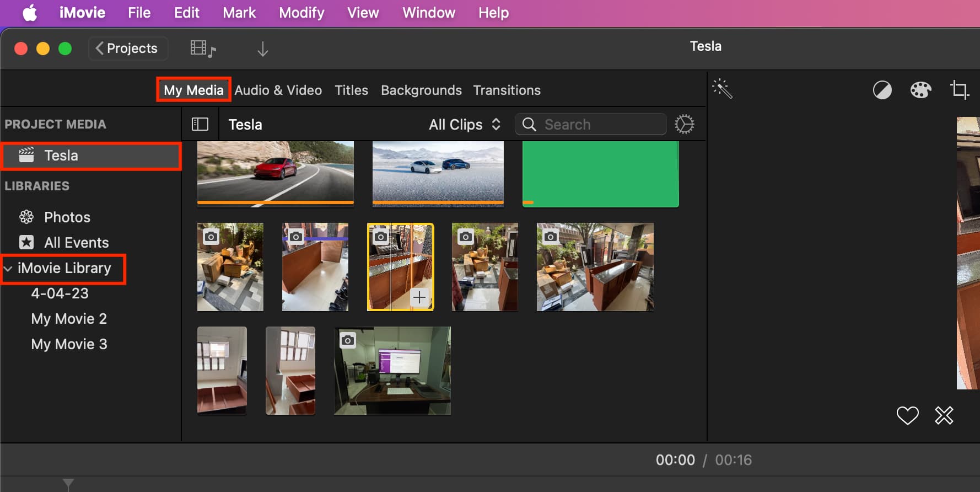Click the camera badge on desk monitor photo

pos(348,340)
